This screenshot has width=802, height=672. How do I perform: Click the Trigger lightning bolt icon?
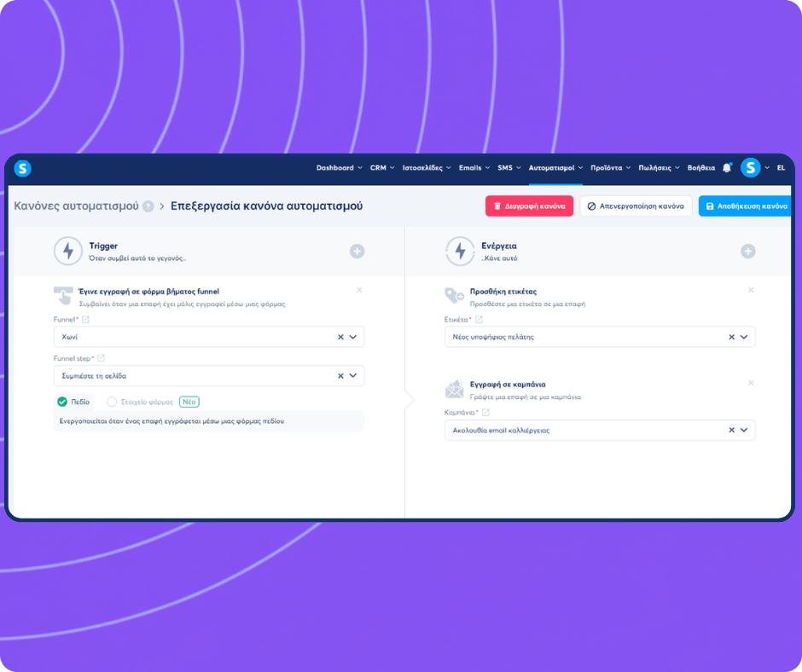pos(68,251)
